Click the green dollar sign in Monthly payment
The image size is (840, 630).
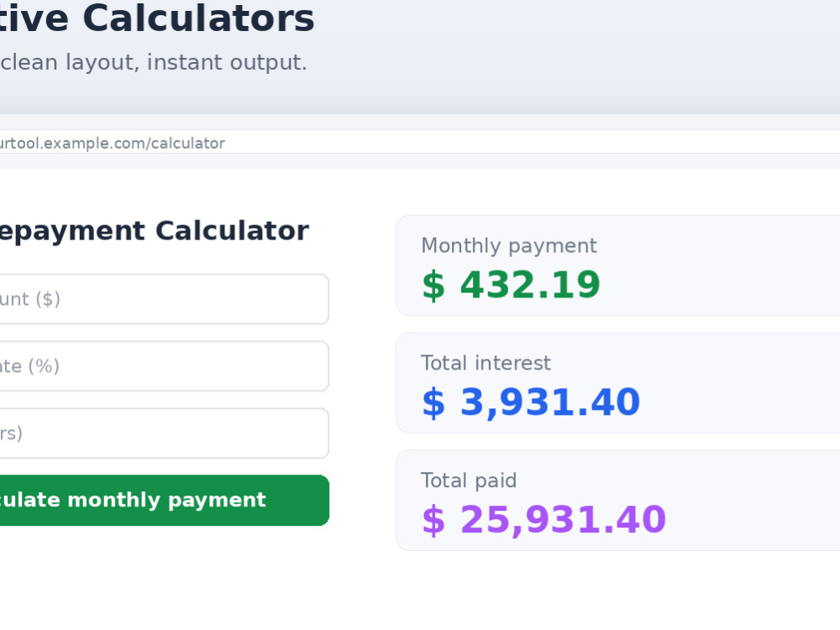pos(433,285)
